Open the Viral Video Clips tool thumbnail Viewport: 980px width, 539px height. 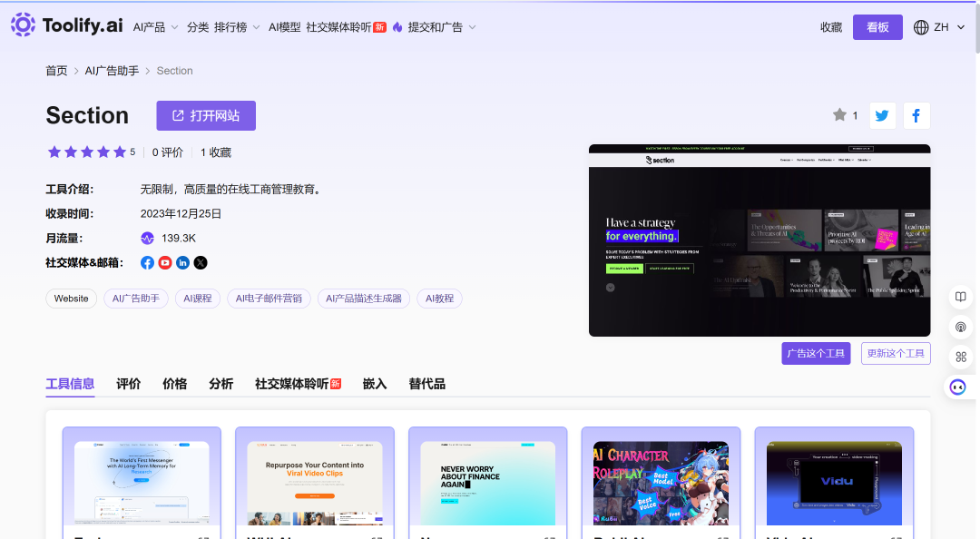tap(314, 484)
